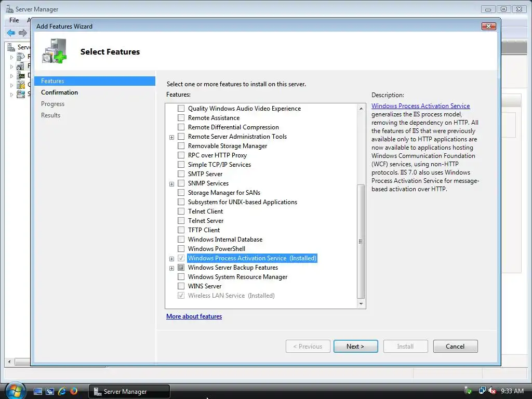Enable Windows System Resource Manager
This screenshot has height=399, width=532.
click(x=181, y=277)
